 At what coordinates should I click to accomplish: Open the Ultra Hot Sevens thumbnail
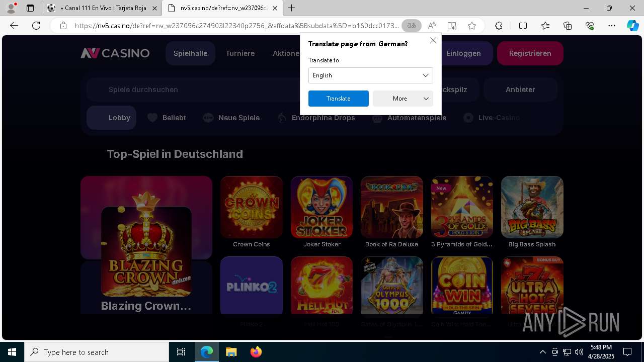pos(532,285)
